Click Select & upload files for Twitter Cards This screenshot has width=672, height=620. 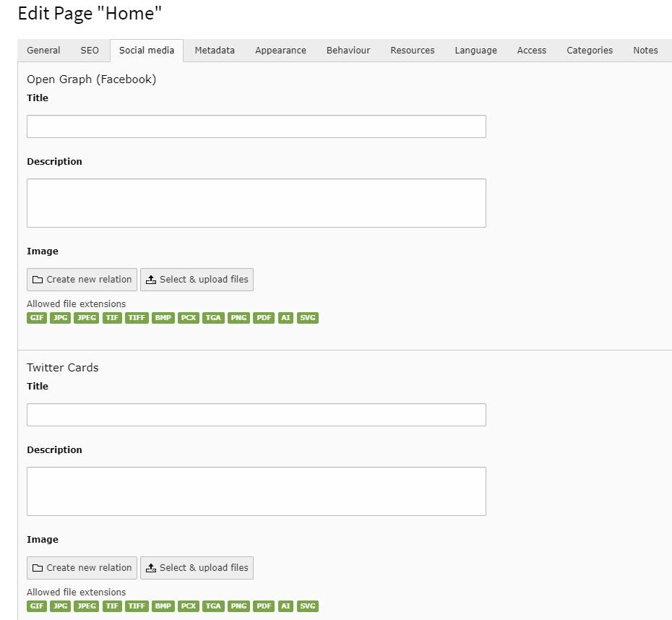(197, 567)
